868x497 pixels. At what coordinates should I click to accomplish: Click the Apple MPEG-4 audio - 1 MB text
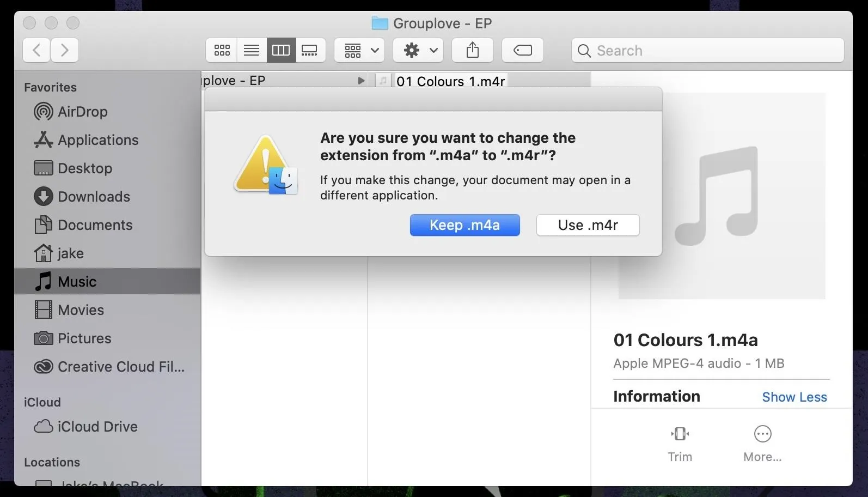point(699,363)
